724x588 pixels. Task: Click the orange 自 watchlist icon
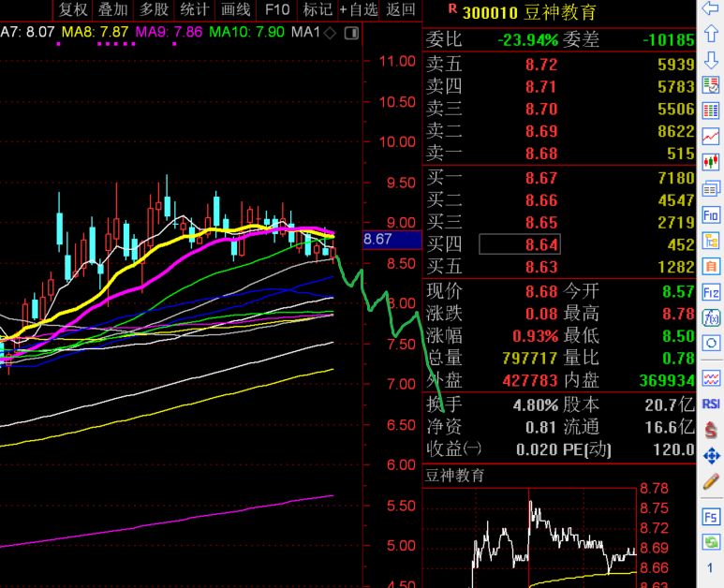pos(711,267)
